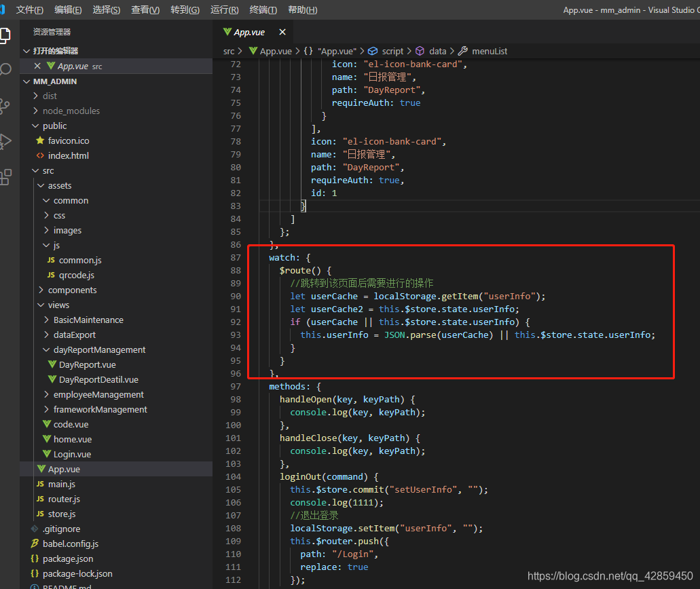Image resolution: width=700 pixels, height=589 pixels.
Task: Click the HTML icon of index.html
Action: coord(40,155)
